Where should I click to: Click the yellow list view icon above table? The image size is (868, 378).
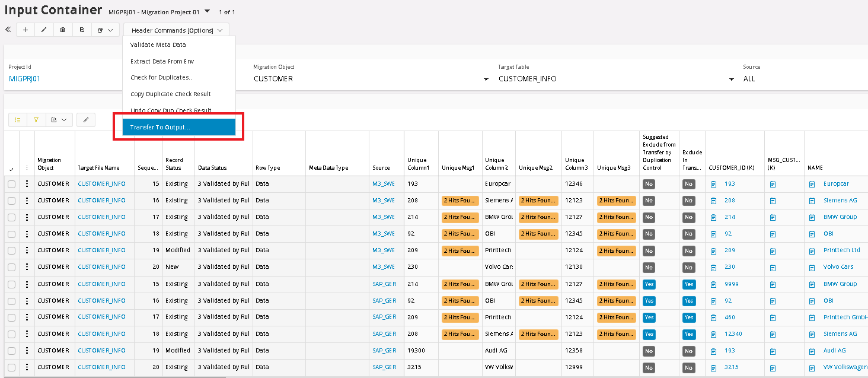click(18, 120)
